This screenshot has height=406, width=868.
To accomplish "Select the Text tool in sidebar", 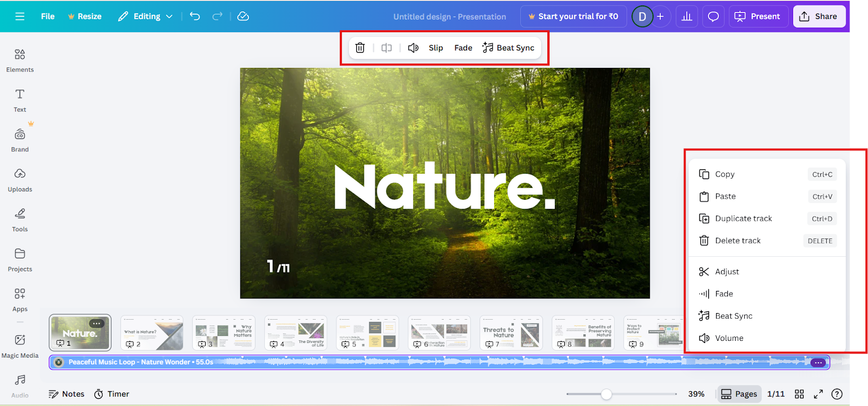I will point(20,100).
